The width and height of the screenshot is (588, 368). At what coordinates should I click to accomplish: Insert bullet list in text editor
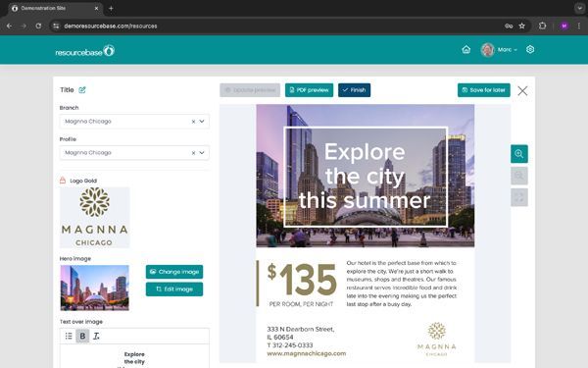coord(69,336)
